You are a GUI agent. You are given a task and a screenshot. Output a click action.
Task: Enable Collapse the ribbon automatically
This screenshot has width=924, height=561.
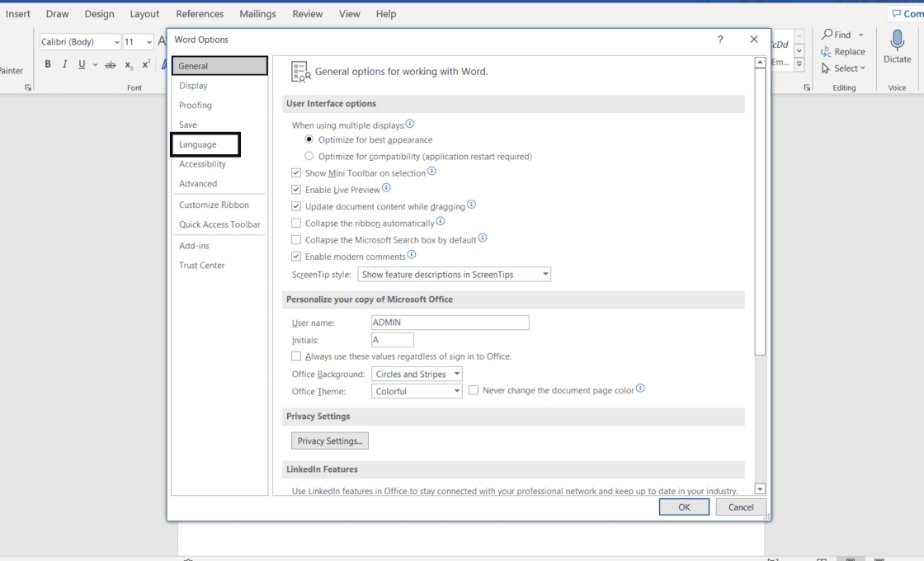click(296, 224)
